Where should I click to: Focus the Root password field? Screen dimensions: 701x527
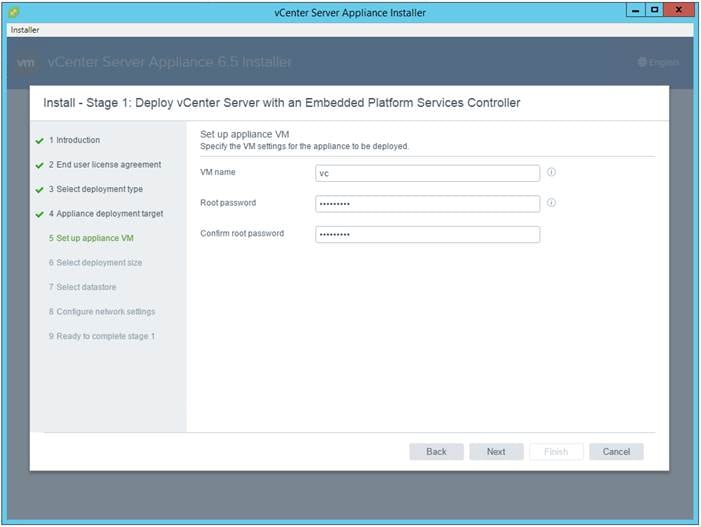(x=427, y=204)
